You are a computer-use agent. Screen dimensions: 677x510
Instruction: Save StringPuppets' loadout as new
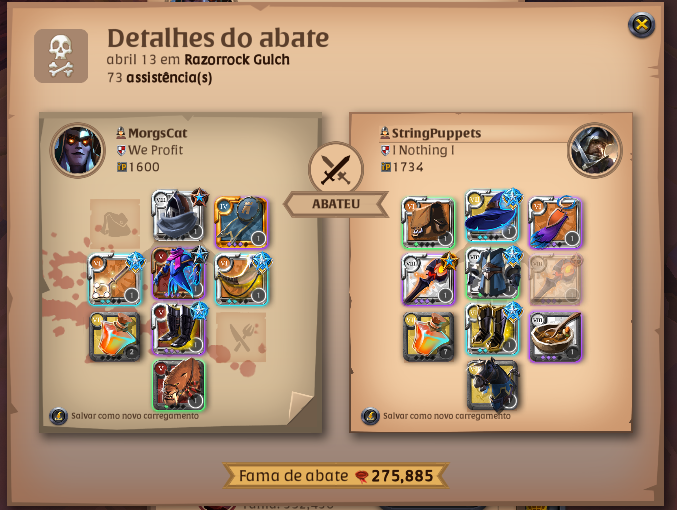pyautogui.click(x=436, y=416)
